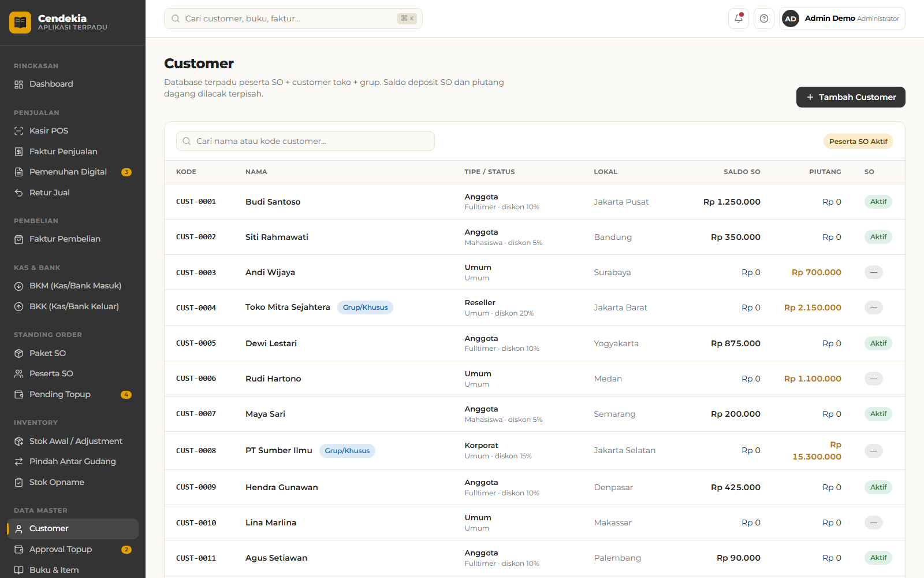
Task: Open the help question mark icon
Action: pyautogui.click(x=764, y=18)
